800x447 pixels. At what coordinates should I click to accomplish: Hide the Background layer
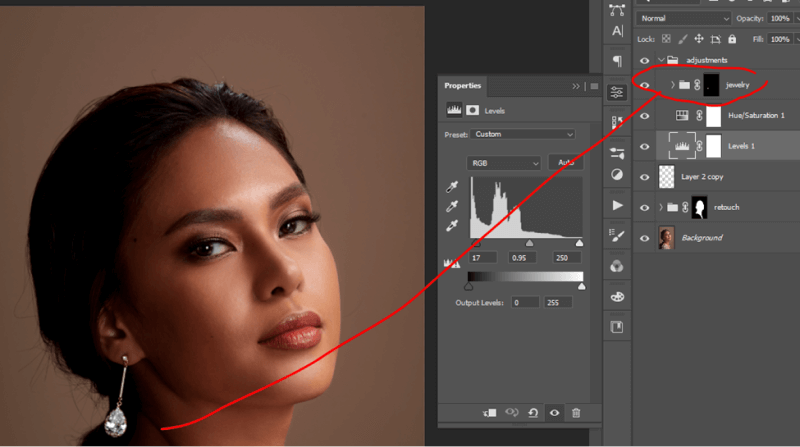point(645,238)
